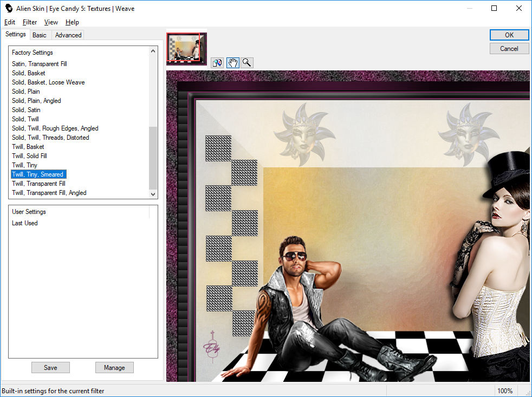Click the navigator preview thumbnail
532x397 pixels.
click(186, 49)
